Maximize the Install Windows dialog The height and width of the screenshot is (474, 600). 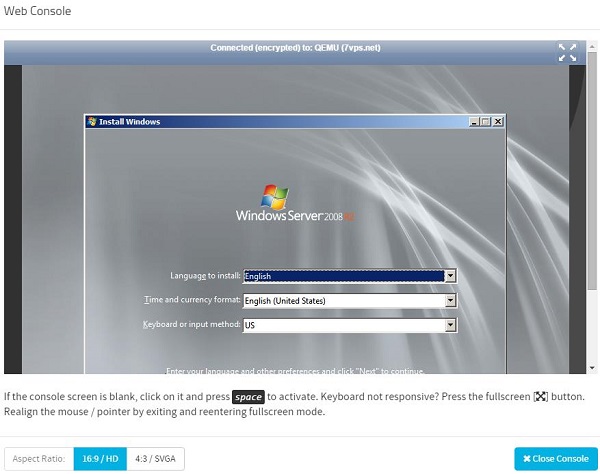click(485, 122)
